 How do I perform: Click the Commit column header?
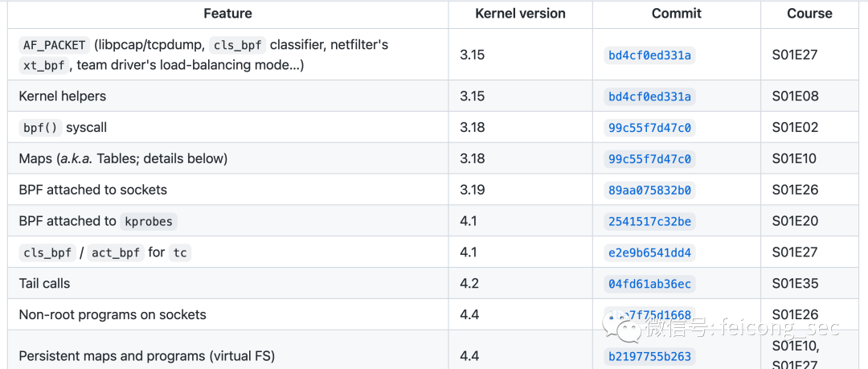click(676, 14)
